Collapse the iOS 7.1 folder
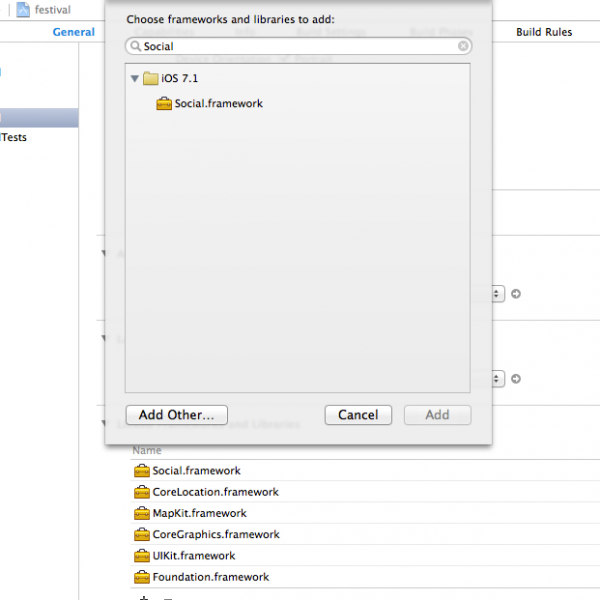Image resolution: width=600 pixels, height=600 pixels. (x=134, y=79)
